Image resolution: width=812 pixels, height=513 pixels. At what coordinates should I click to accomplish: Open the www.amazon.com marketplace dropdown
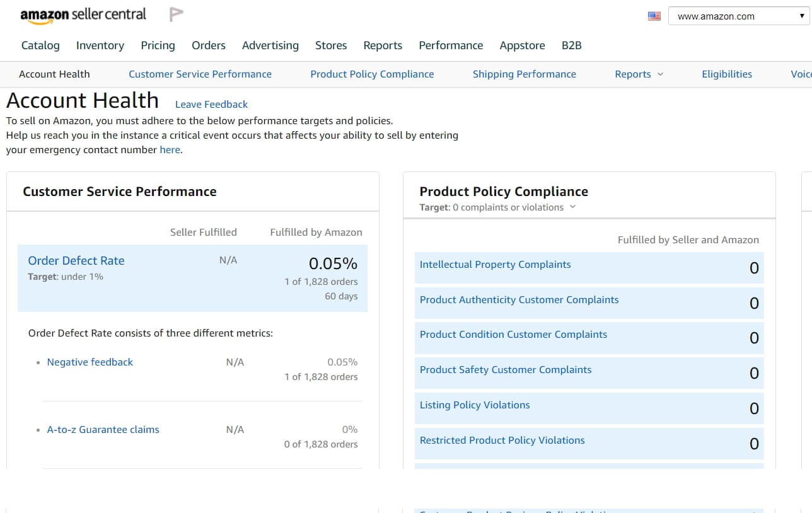[x=739, y=16]
